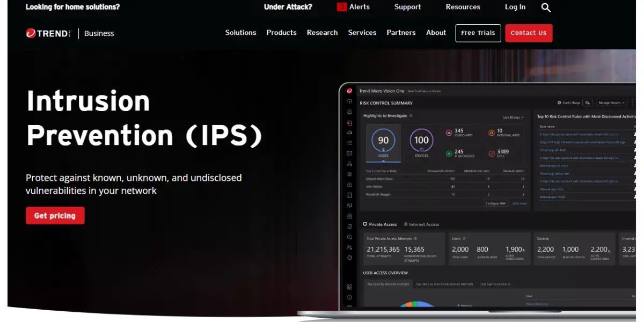Click the 'Intrusion Prevention (IPS)' headline
Image resolution: width=644 pixels, height=322 pixels.
click(x=144, y=118)
